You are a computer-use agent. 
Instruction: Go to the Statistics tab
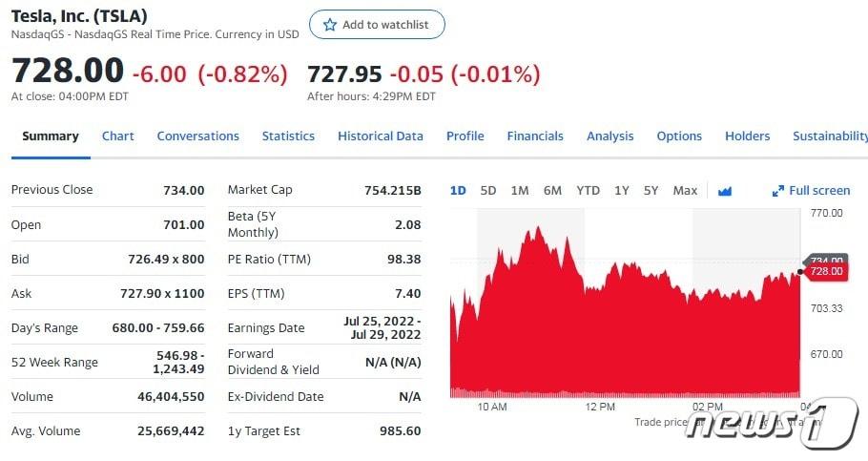[x=288, y=136]
